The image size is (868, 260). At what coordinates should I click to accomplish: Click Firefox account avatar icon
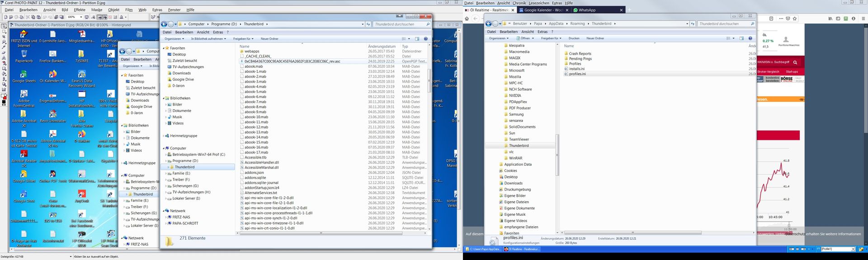point(854,19)
